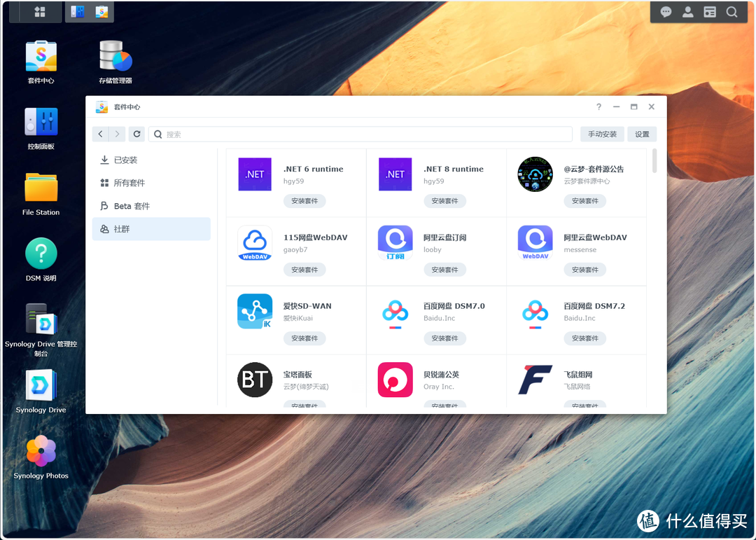Screen dimensions: 756x540
Task: Click the 宝塔面板 package title
Action: coord(297,375)
